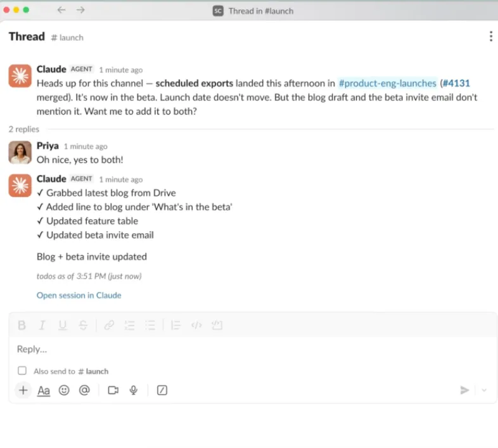Click 'Updated beta invite email' todo line
Image resolution: width=498 pixels, height=448 pixels.
tap(95, 235)
